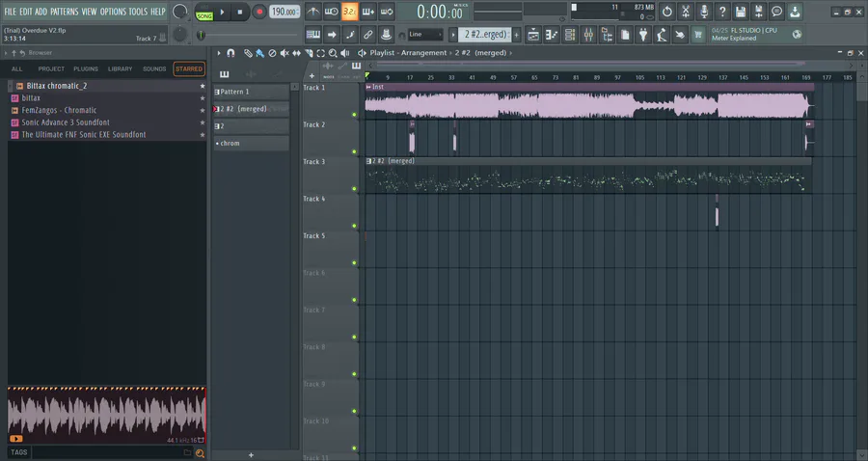This screenshot has height=461, width=868.
Task: Click the undo history circular arrow icon
Action: [667, 12]
